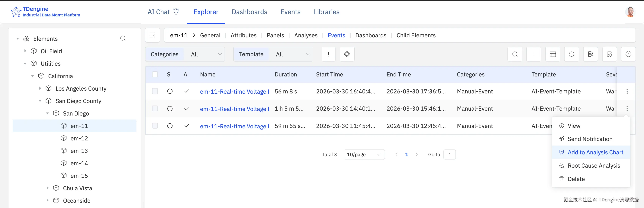Open the 59 m 55 s event name link

[x=234, y=126]
